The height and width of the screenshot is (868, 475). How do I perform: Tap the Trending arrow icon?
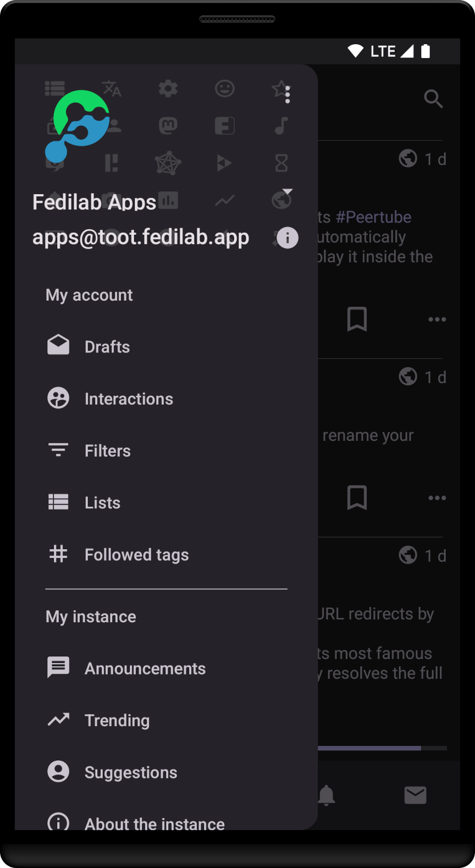coord(58,720)
